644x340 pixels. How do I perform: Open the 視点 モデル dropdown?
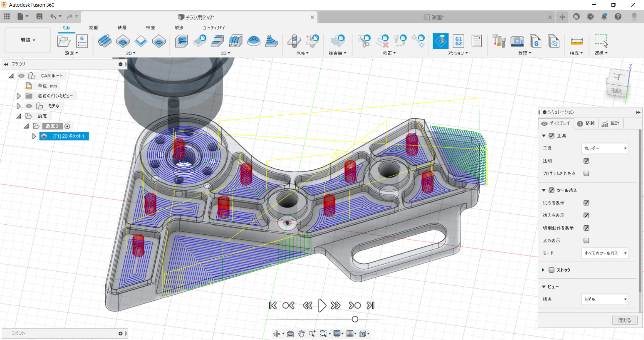click(605, 299)
